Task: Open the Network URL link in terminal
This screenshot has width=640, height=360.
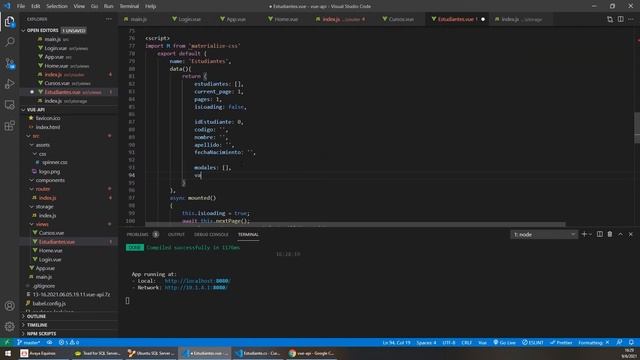Action: [196, 288]
